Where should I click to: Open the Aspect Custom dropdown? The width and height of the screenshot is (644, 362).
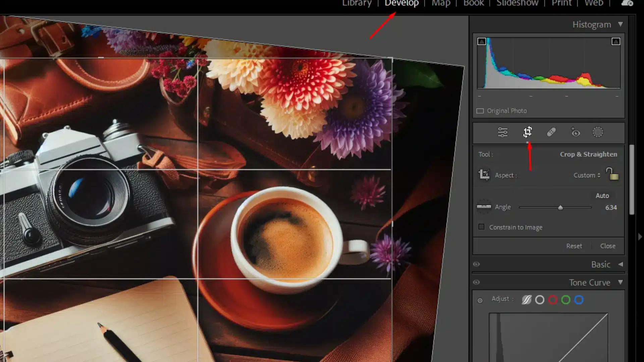[587, 175]
